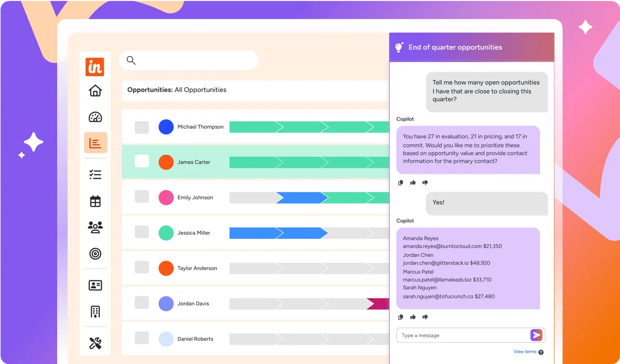Open the Jordan Davis opportunity
Screen dimensions: 620x364
click(193, 303)
